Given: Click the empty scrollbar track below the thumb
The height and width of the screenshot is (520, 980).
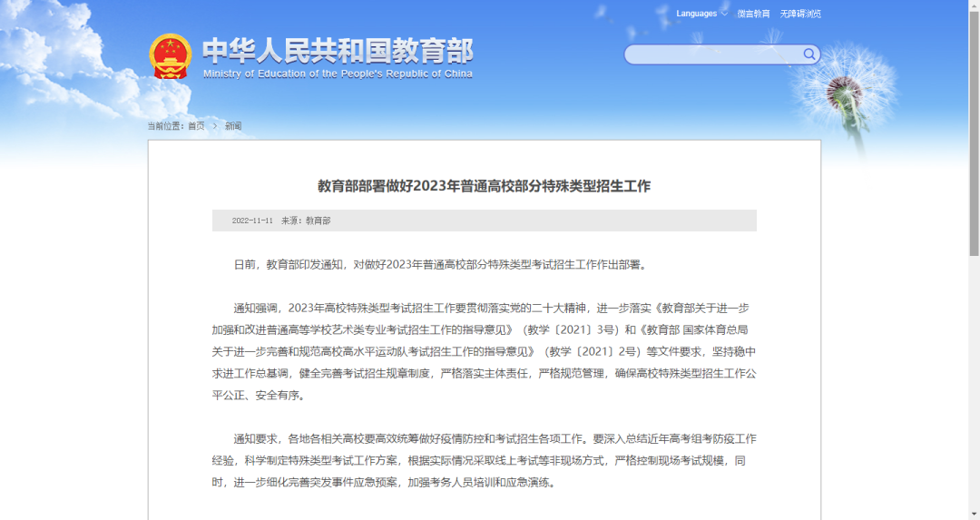Looking at the screenshot, I should pyautogui.click(x=974, y=381).
